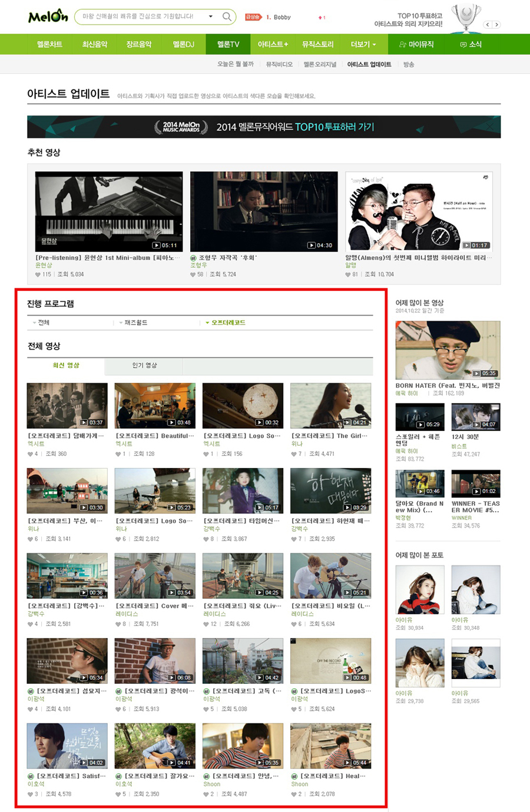Go to the 방송 submenu
The height and width of the screenshot is (812, 530).
(409, 64)
